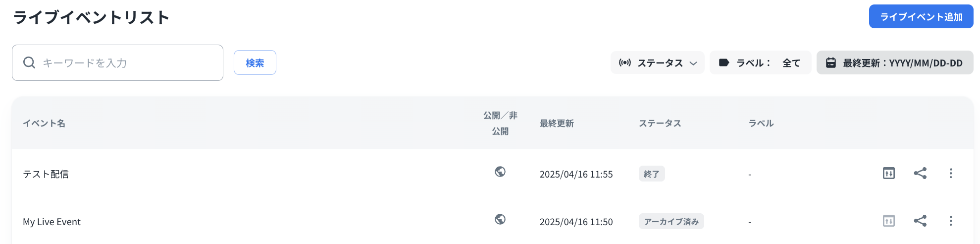Viewport: 980px width, 244px height.
Task: Click the magnifier icon in search box
Action: coord(29,63)
